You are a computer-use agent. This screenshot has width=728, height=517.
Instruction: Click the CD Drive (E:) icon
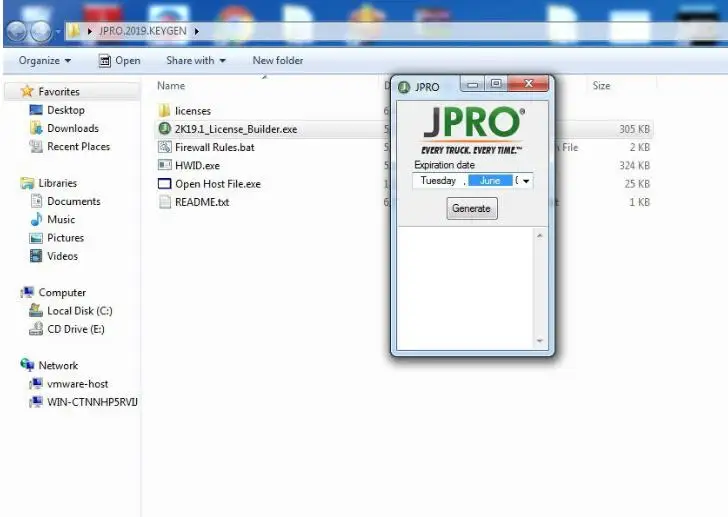tap(36, 329)
